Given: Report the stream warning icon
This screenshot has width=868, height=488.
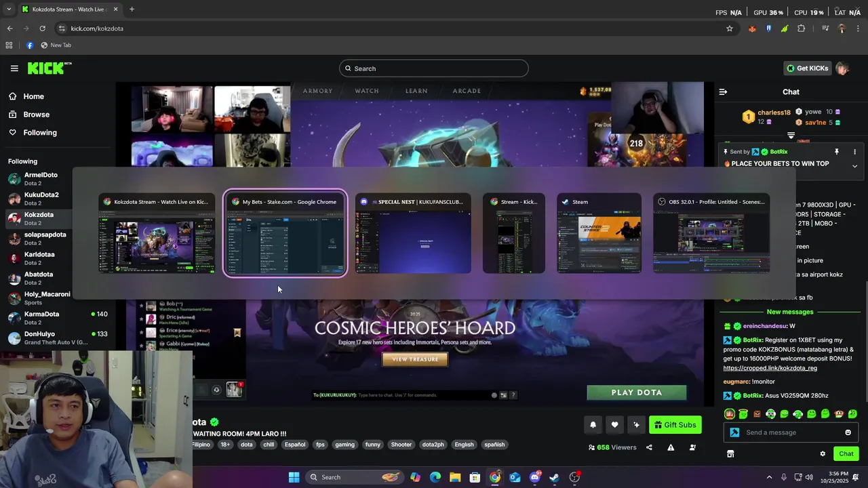Looking at the screenshot, I should (x=671, y=447).
